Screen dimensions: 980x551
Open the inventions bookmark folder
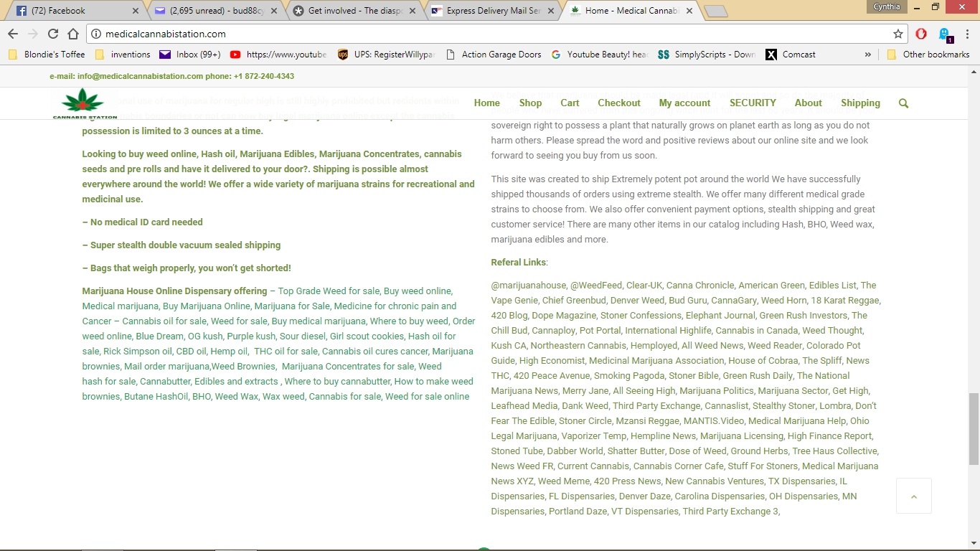(x=123, y=55)
